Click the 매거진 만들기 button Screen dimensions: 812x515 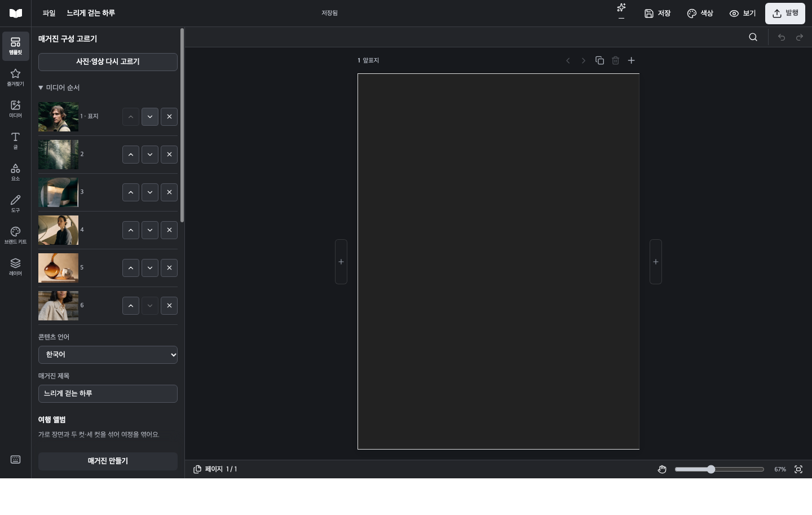tap(108, 461)
